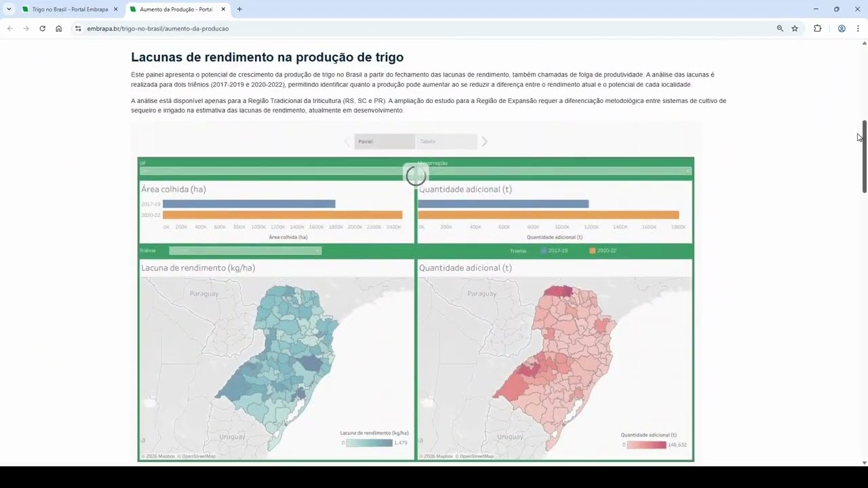Click the scroll down arrow of the page scrollbar
868x488 pixels.
point(864,463)
